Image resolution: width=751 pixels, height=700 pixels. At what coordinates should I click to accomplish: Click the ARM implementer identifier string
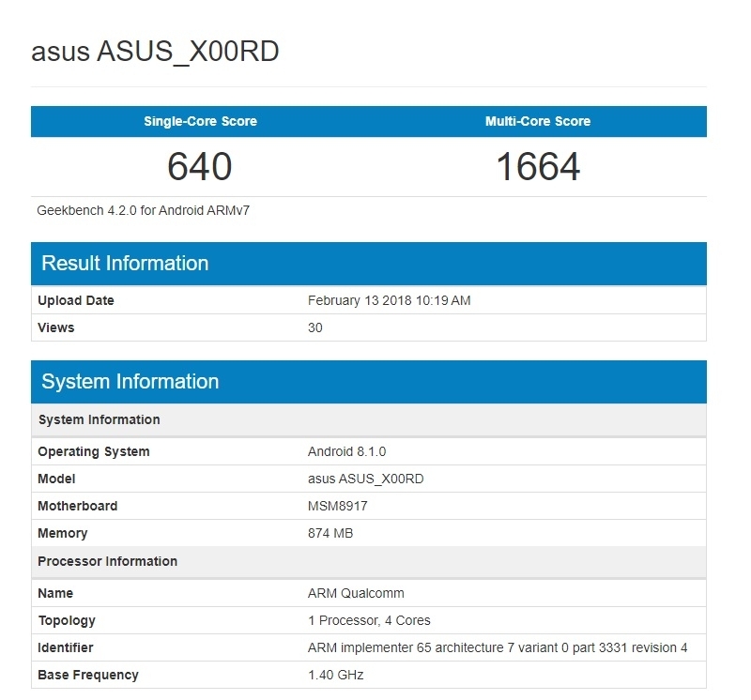click(498, 647)
